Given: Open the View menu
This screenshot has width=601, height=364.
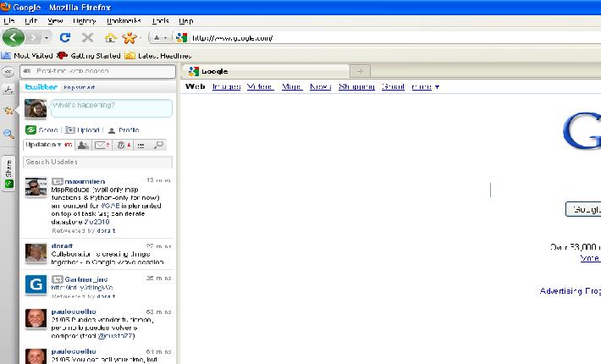Looking at the screenshot, I should pyautogui.click(x=55, y=20).
